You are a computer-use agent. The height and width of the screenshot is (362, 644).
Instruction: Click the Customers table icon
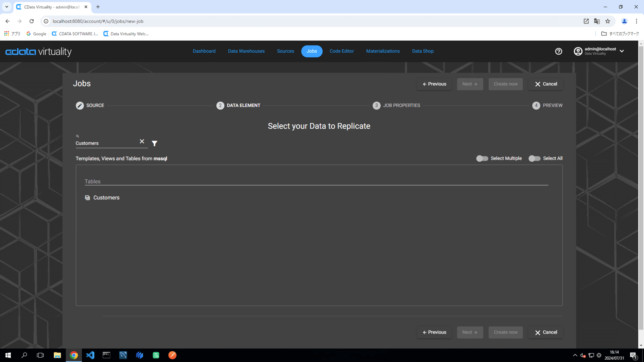tap(88, 198)
